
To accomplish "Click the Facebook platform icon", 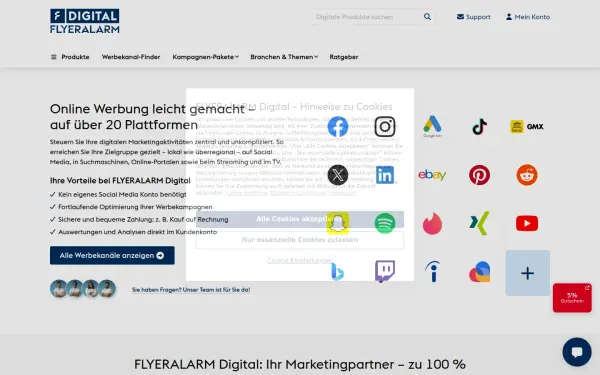I will tap(338, 127).
